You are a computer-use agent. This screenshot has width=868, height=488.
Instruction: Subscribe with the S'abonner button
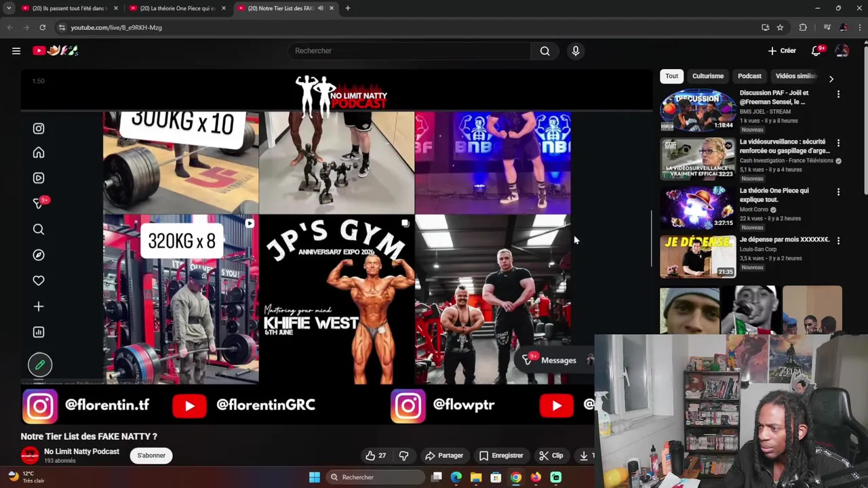[x=151, y=455]
